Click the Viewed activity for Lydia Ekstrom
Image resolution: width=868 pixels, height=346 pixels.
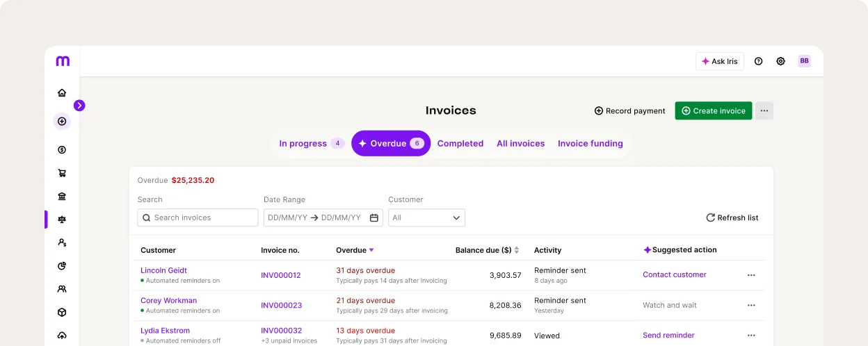pyautogui.click(x=547, y=336)
